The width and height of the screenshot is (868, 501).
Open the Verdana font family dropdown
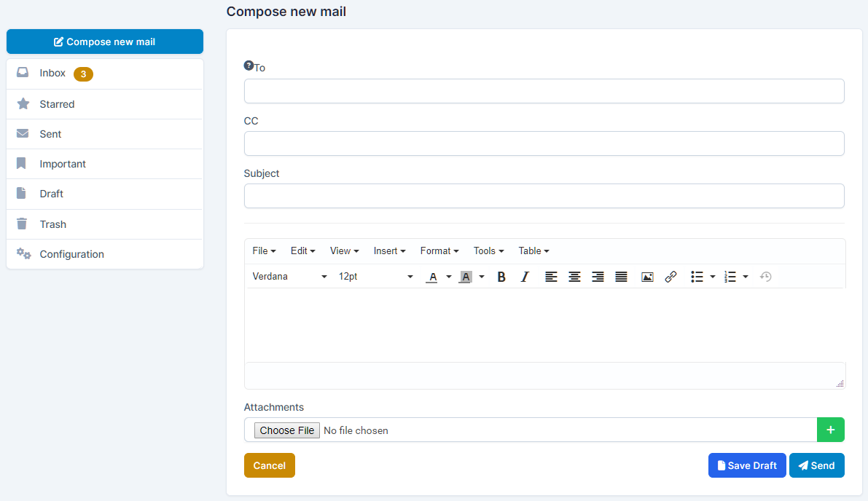click(x=290, y=277)
